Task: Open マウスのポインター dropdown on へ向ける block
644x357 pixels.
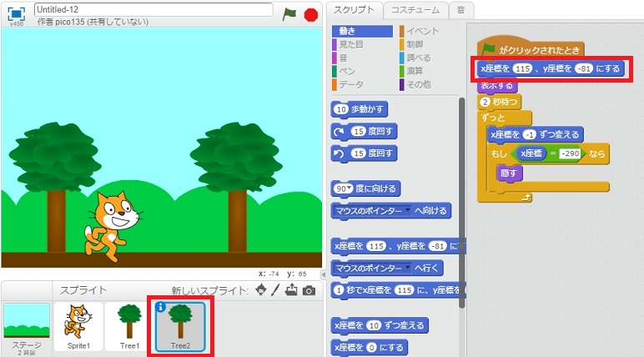Action: [407, 210]
